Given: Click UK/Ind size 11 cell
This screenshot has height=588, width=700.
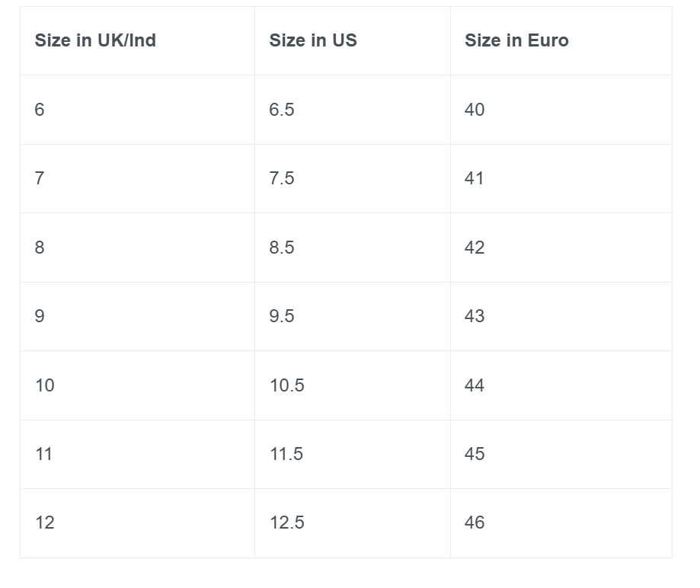Looking at the screenshot, I should point(44,454).
